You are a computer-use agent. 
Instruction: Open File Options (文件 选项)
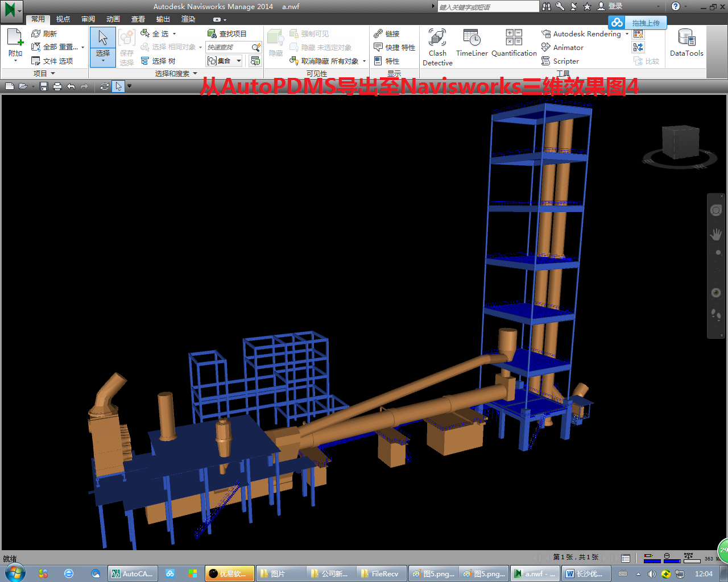52,61
